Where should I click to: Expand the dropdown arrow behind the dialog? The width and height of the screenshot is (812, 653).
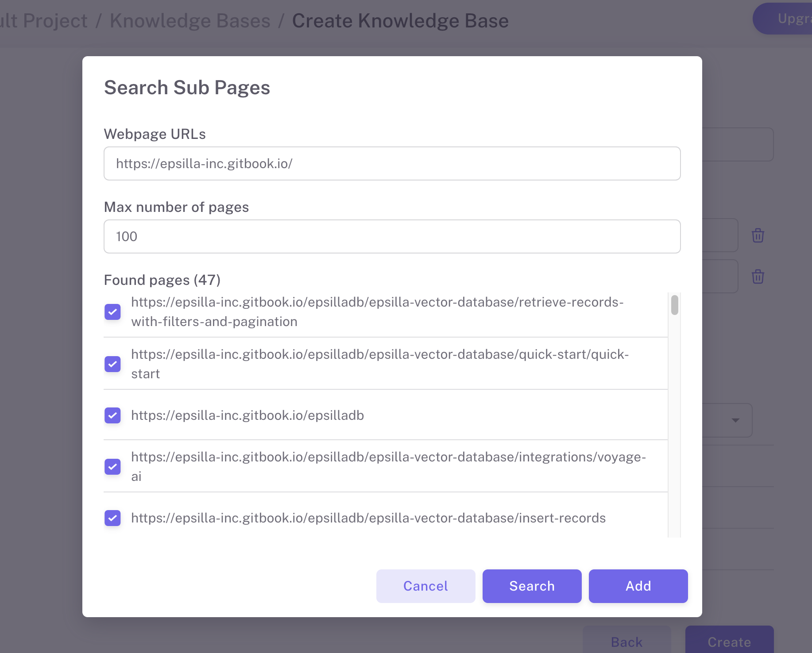click(735, 420)
